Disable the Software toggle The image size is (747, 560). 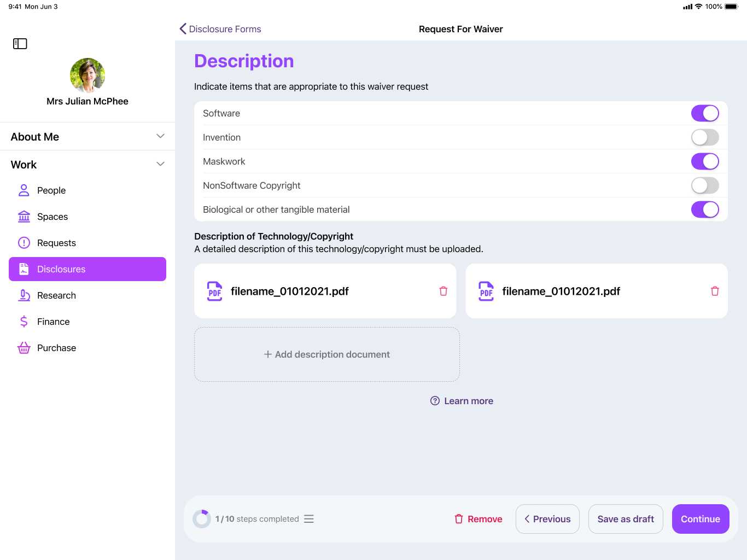pyautogui.click(x=704, y=113)
